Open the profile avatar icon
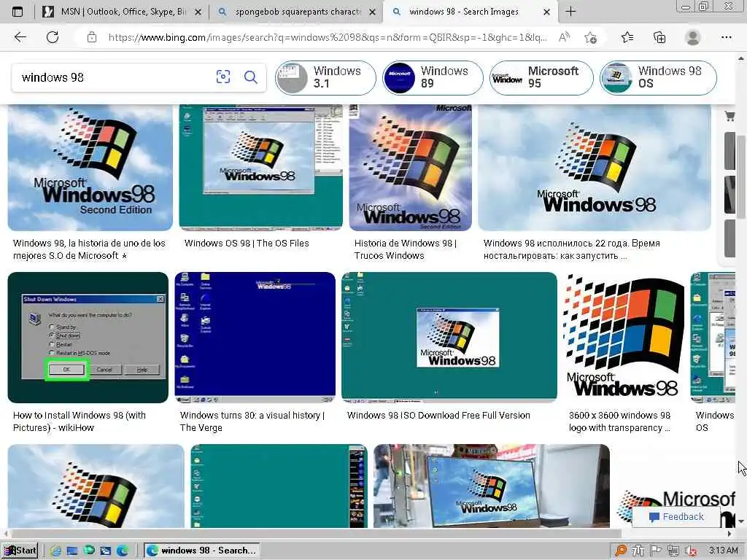Screen dimensions: 747x560 point(692,37)
